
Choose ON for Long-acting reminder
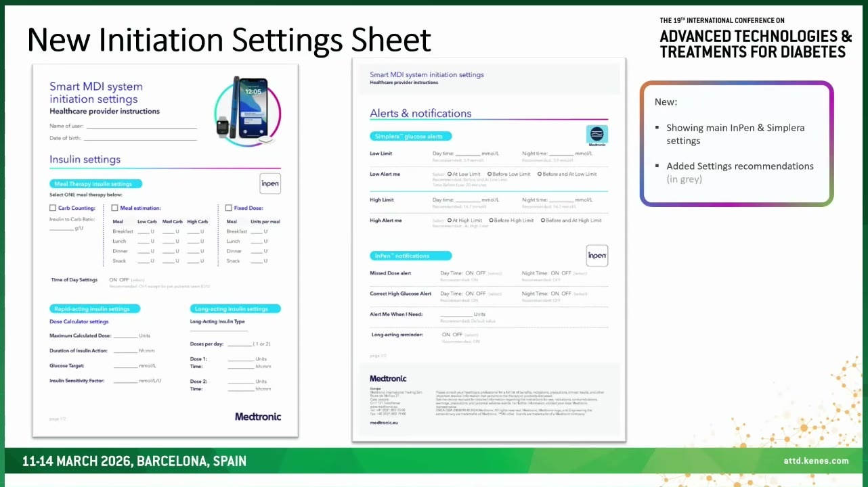coord(446,335)
